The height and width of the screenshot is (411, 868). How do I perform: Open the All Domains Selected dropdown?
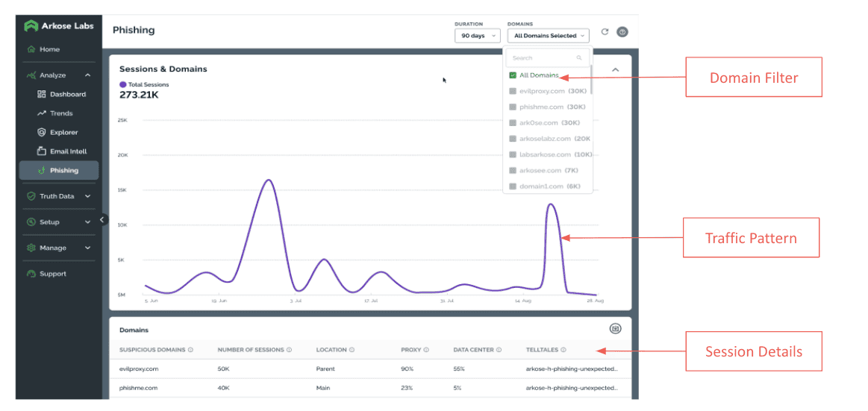[549, 35]
